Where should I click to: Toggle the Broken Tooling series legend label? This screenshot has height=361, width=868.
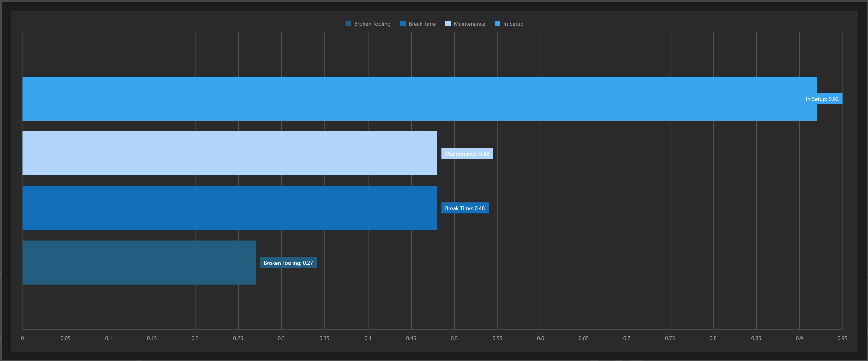pos(372,24)
